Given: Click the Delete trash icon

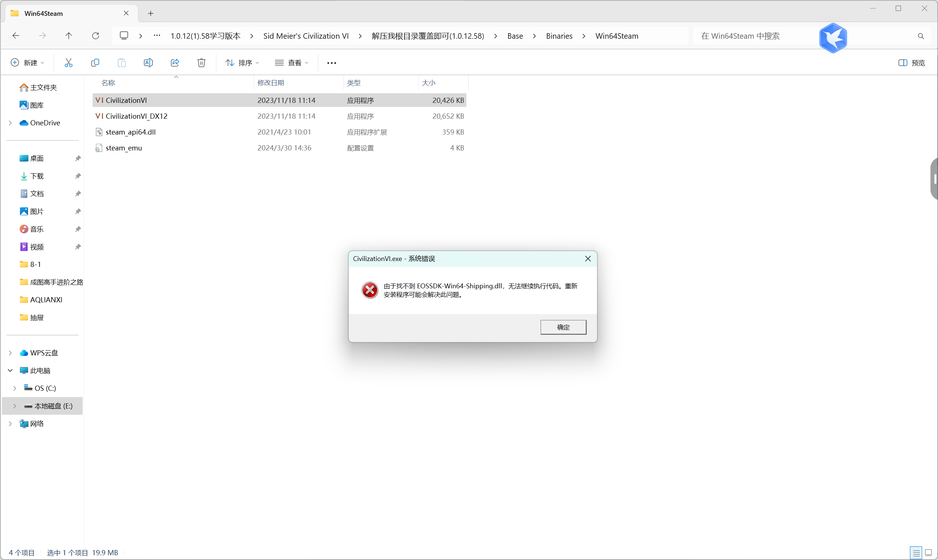Looking at the screenshot, I should pyautogui.click(x=201, y=63).
